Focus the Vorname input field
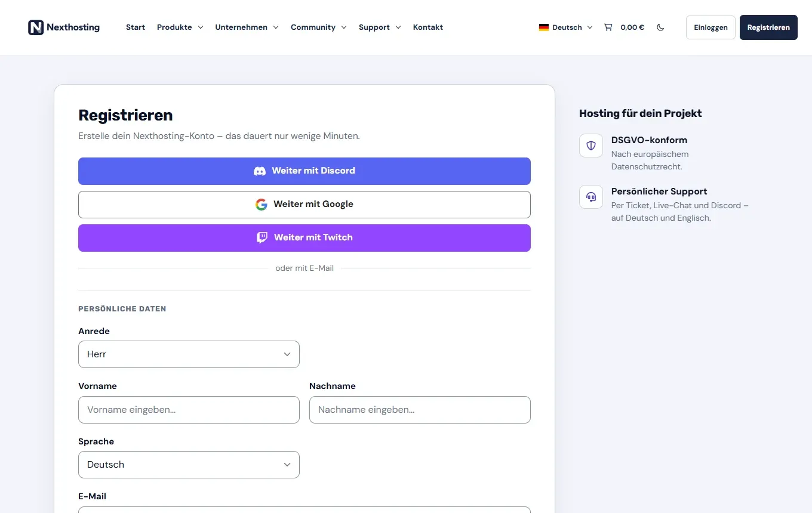Screen dimensions: 812x513 189,410
